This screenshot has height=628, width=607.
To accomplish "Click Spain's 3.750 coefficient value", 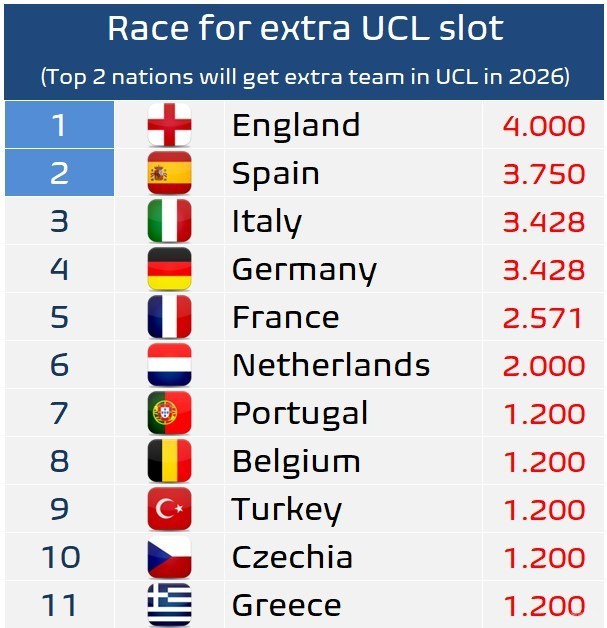I will coord(544,174).
